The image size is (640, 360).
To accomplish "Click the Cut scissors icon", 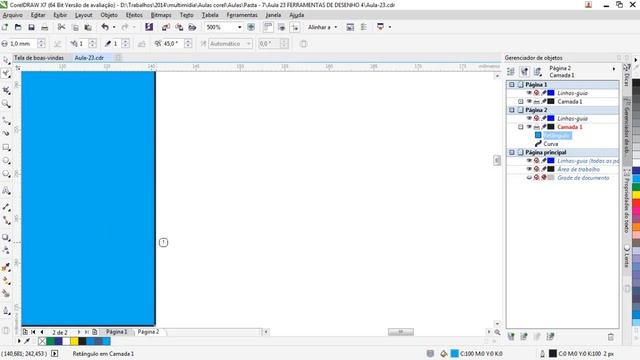I will [x=61, y=27].
